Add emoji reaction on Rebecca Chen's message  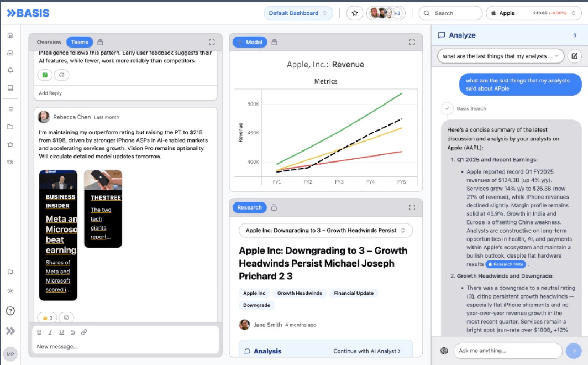pyautogui.click(x=66, y=318)
